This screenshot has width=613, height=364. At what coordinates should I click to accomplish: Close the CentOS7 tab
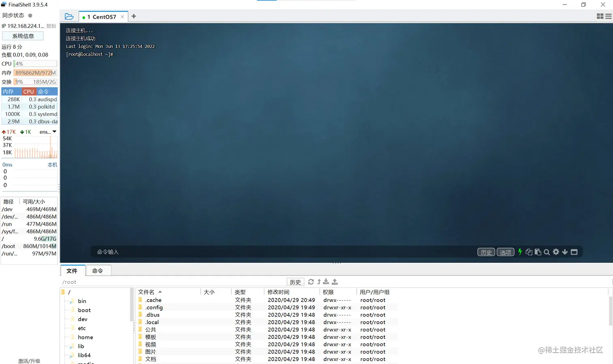pyautogui.click(x=122, y=17)
